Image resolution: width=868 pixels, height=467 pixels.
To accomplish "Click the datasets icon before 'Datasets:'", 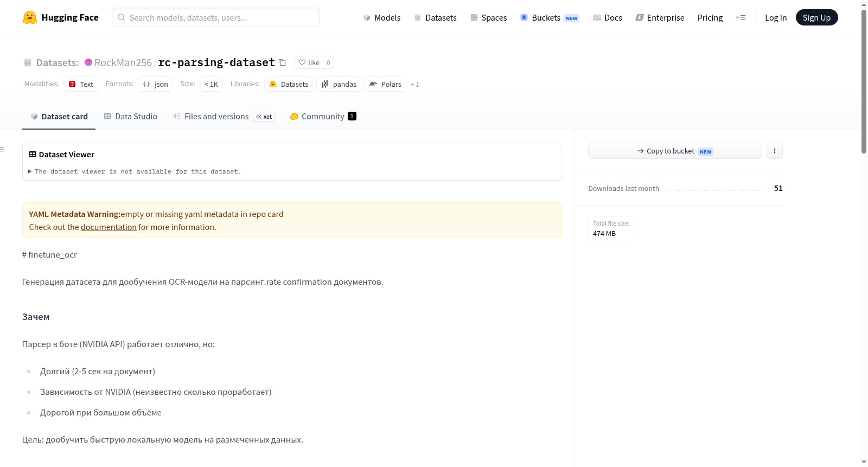I will 28,62.
